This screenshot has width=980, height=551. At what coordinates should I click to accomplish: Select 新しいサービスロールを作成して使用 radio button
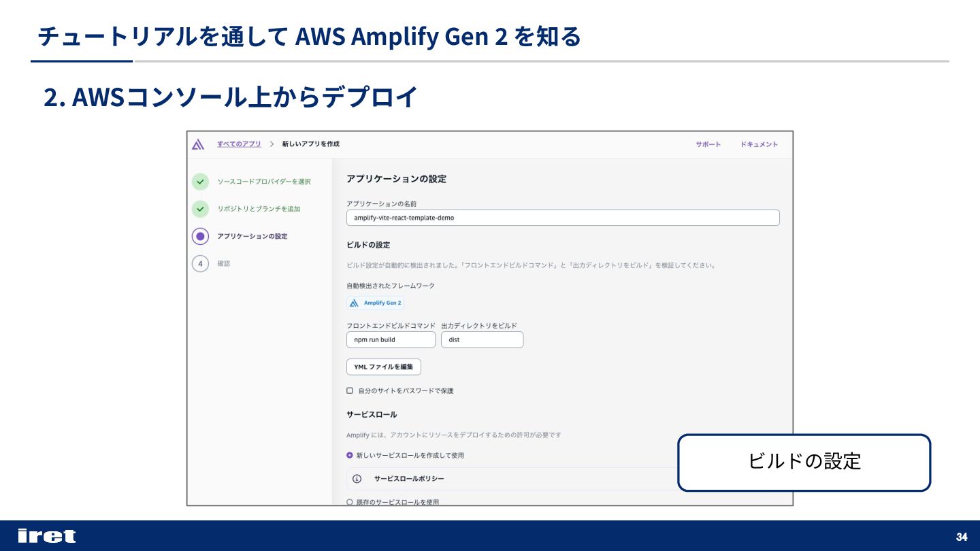tap(350, 455)
